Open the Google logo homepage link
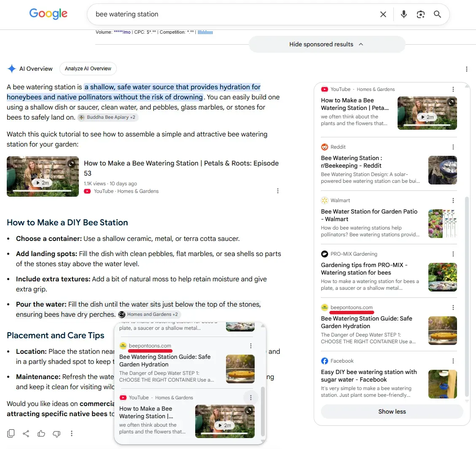Viewport: 476px width, 449px height. 48,13
